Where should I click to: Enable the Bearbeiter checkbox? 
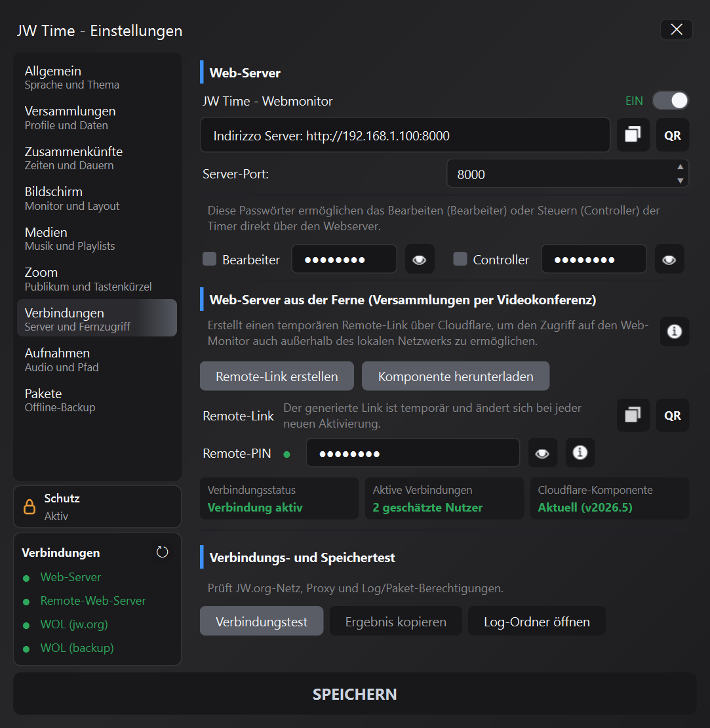click(209, 259)
